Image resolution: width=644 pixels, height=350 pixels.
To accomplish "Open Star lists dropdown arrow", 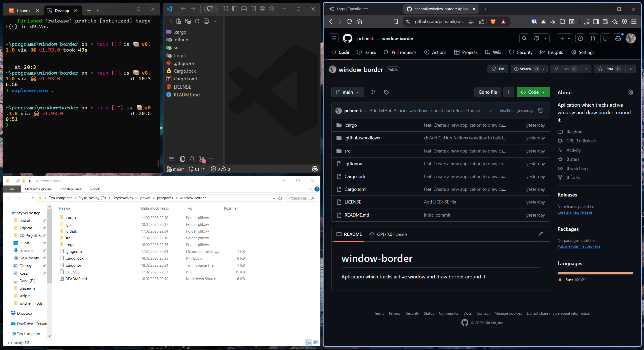I will (630, 69).
